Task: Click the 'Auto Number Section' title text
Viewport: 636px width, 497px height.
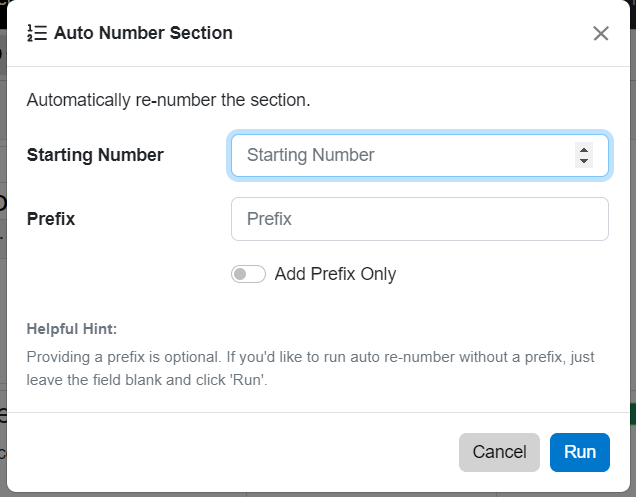Action: (143, 33)
